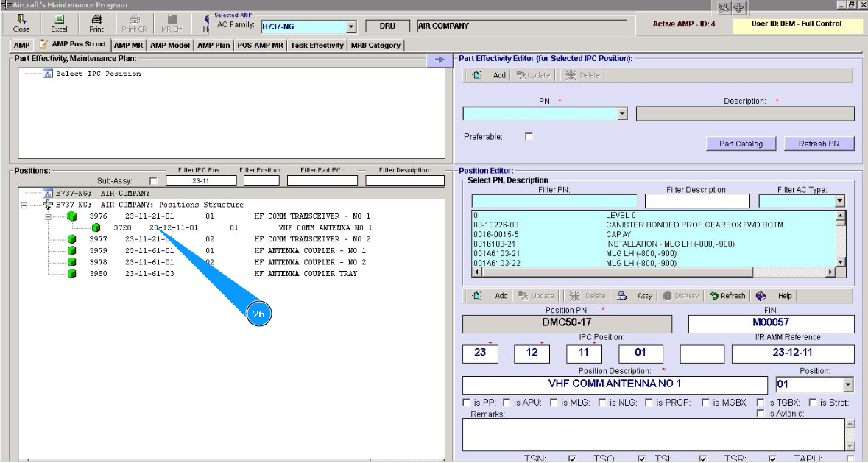Click Add icon in Part Effectivity Editor
Screen dimensions: 868x463
coord(476,75)
